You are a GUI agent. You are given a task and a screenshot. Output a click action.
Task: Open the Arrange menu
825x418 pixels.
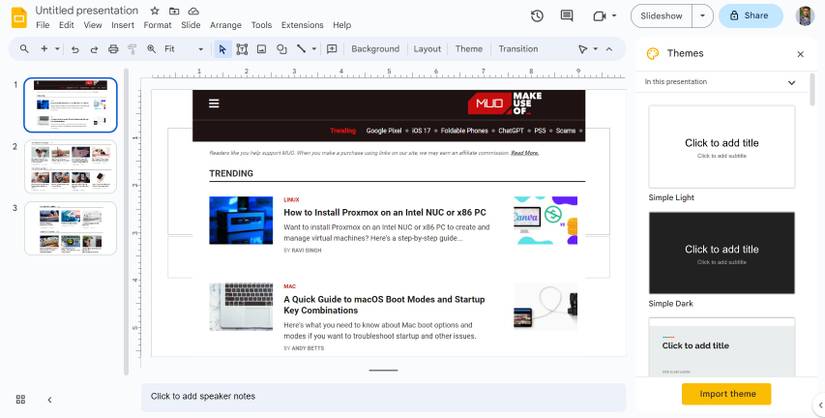pyautogui.click(x=225, y=25)
